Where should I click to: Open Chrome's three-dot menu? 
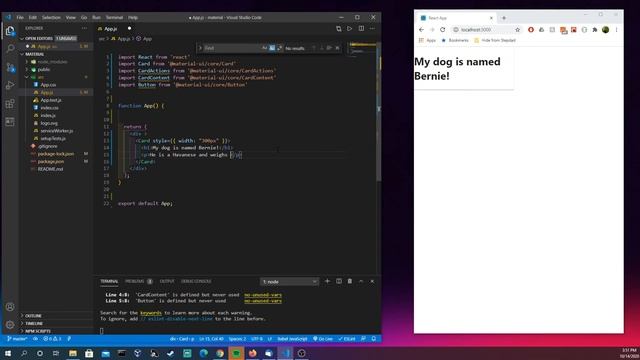coord(616,29)
